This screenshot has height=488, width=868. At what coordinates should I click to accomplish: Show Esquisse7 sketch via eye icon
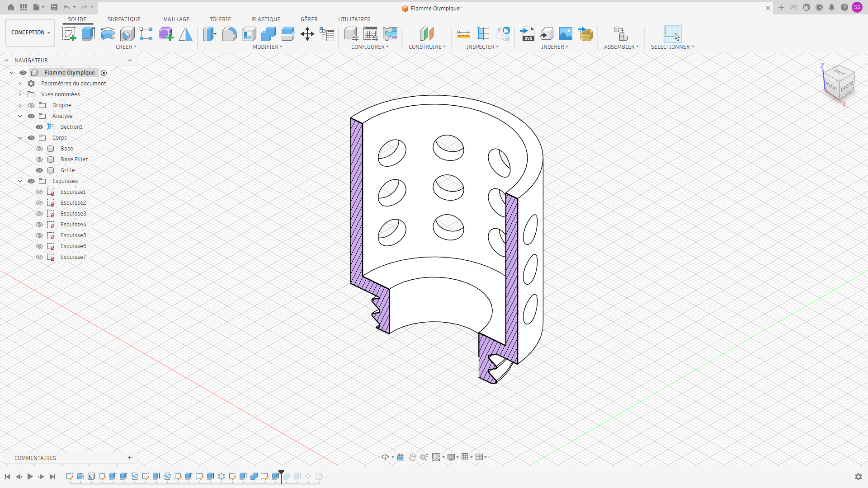(39, 257)
